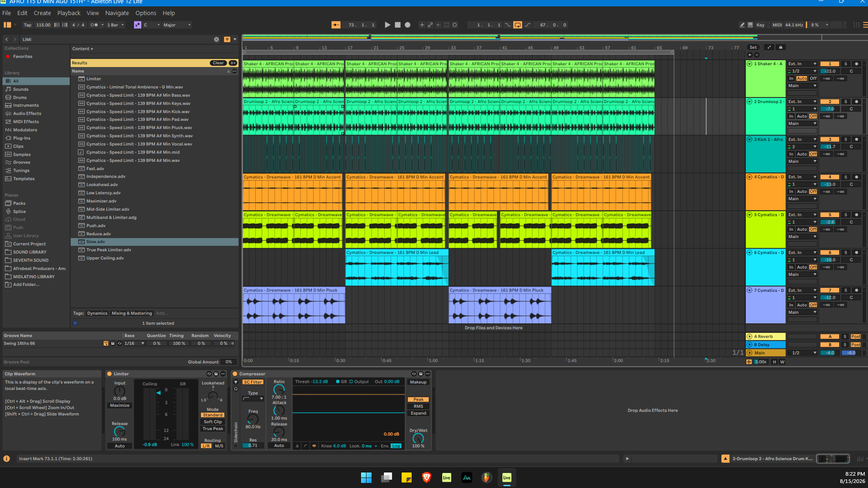The image size is (868, 488).
Task: Toggle the Computer MIDI Keyboard icon
Action: [x=750, y=25]
